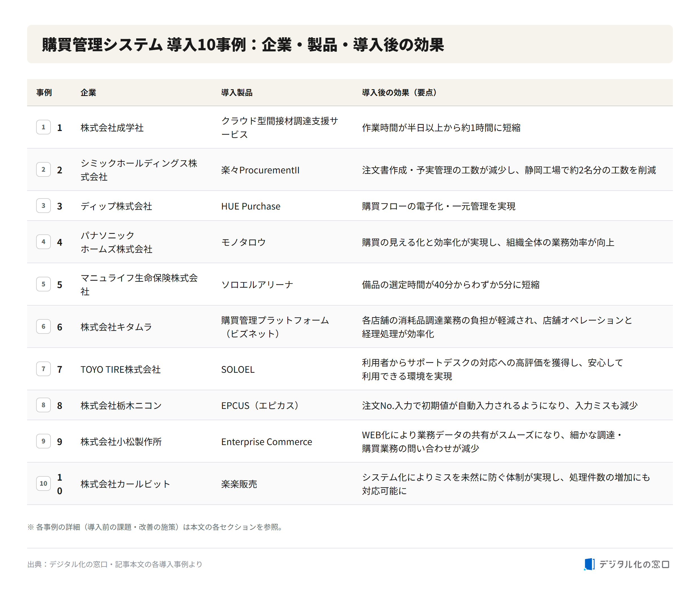Select the company cell パナソニック ホームズ株式会社
The width and height of the screenshot is (700, 597).
(x=116, y=242)
